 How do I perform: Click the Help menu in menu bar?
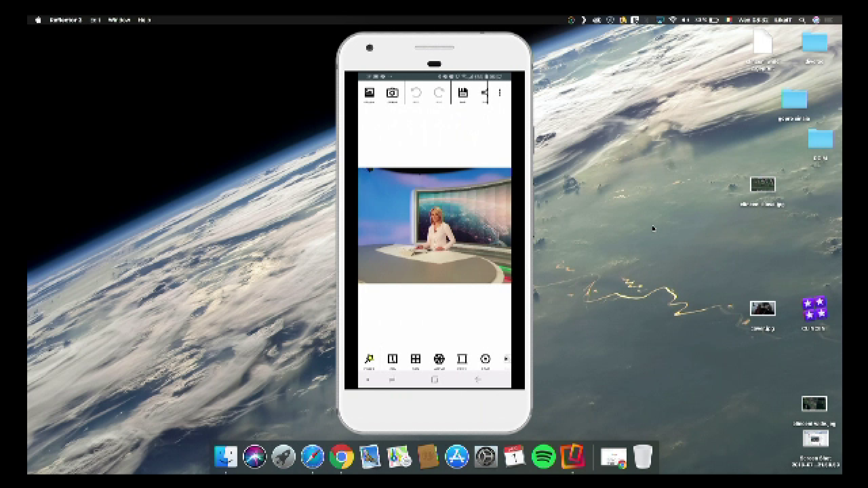tap(144, 20)
